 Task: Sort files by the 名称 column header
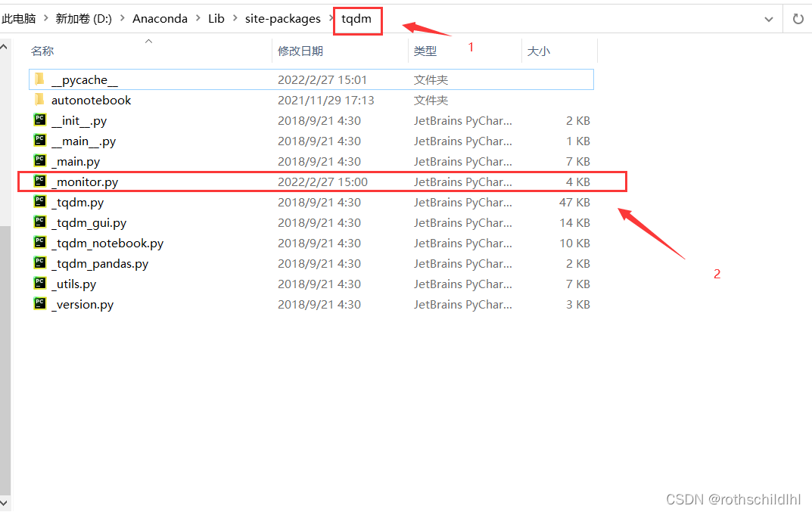click(x=42, y=51)
